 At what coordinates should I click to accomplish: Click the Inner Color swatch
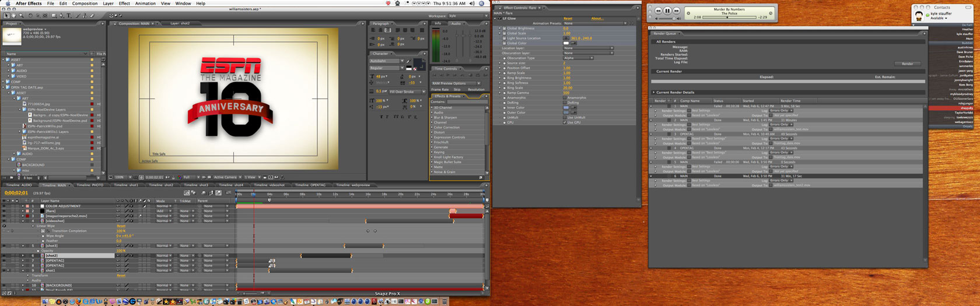[566, 108]
